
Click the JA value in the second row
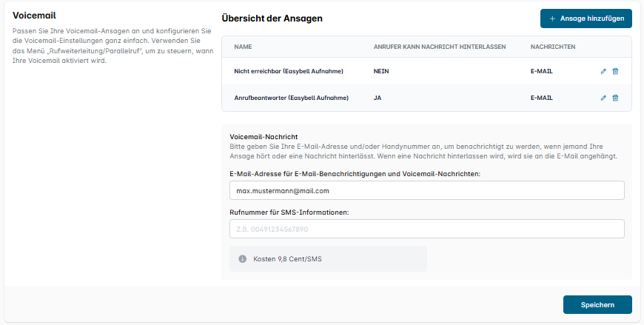[x=378, y=98]
